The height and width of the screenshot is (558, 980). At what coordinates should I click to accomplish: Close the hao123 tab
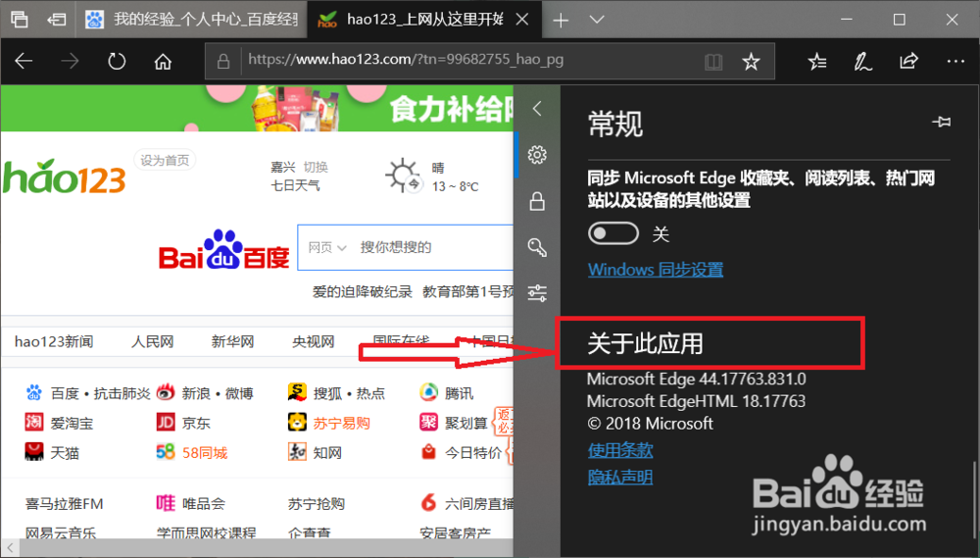coord(522,20)
